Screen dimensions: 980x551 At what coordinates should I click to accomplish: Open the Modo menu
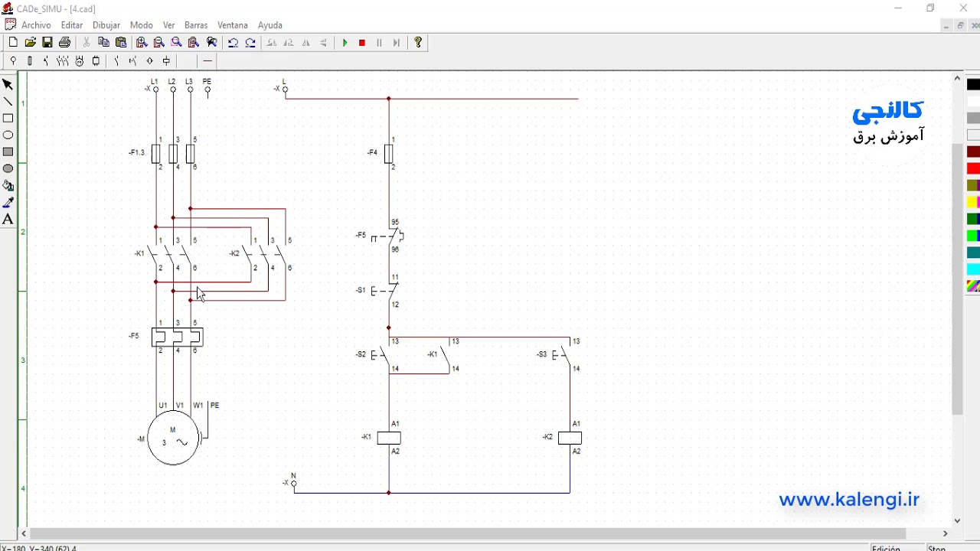142,25
